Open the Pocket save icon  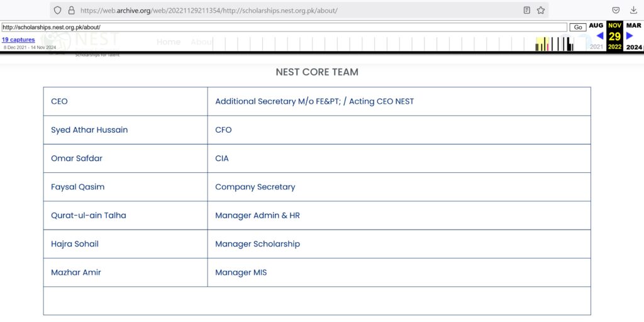pos(616,10)
